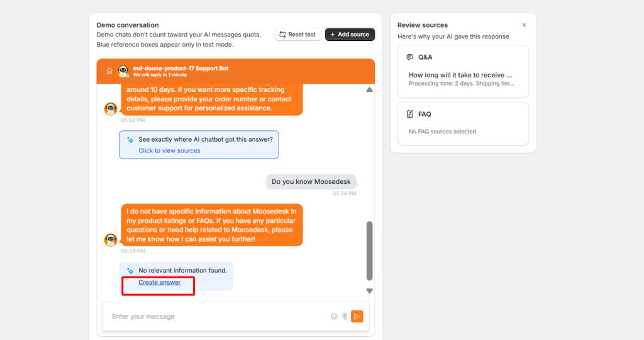644x340 pixels.
Task: Focus the 'Enter your message' input field
Action: [217, 317]
